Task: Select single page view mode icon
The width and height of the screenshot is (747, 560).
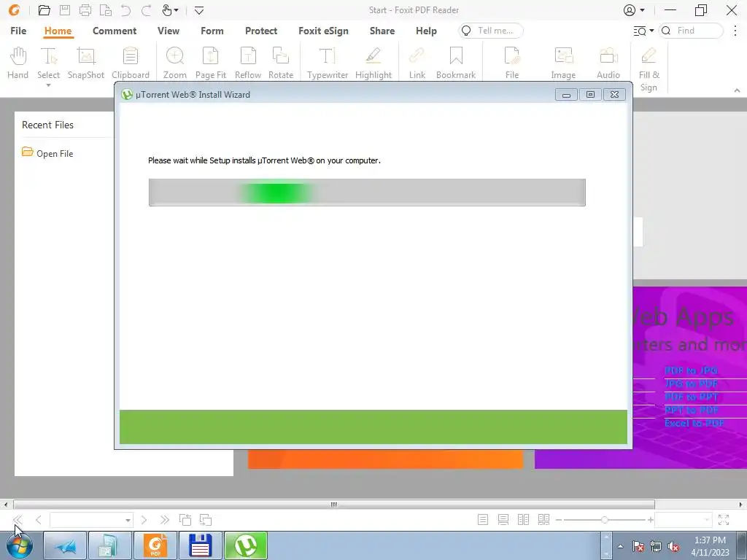Action: point(483,519)
